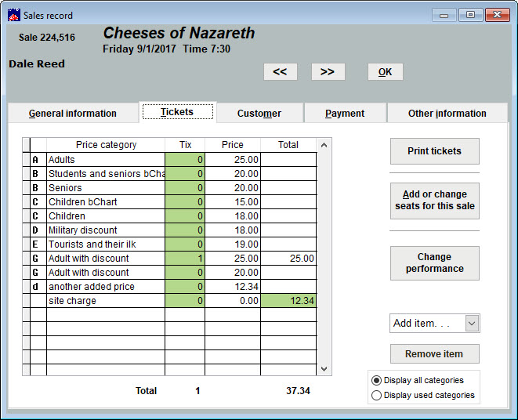Click the lowercase 'd' code cell
Viewport: 518px width, 420px height.
pos(38,287)
